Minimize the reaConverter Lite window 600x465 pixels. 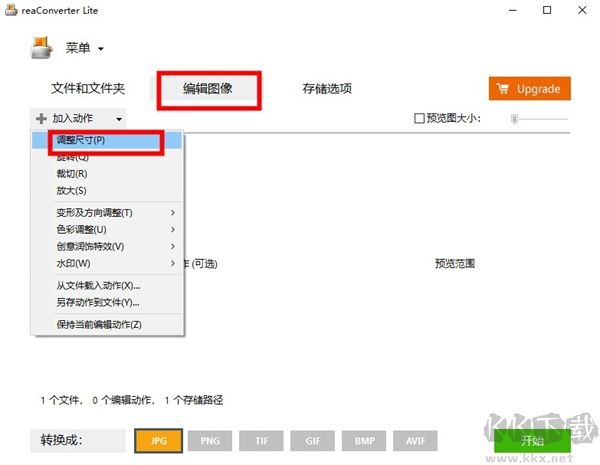512,10
